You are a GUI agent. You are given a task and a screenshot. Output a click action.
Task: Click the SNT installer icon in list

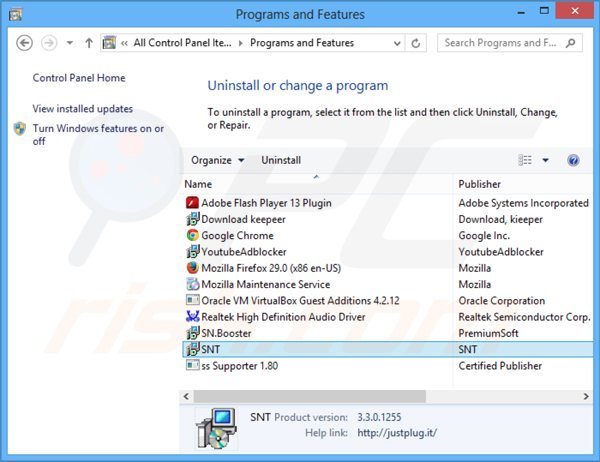(192, 349)
